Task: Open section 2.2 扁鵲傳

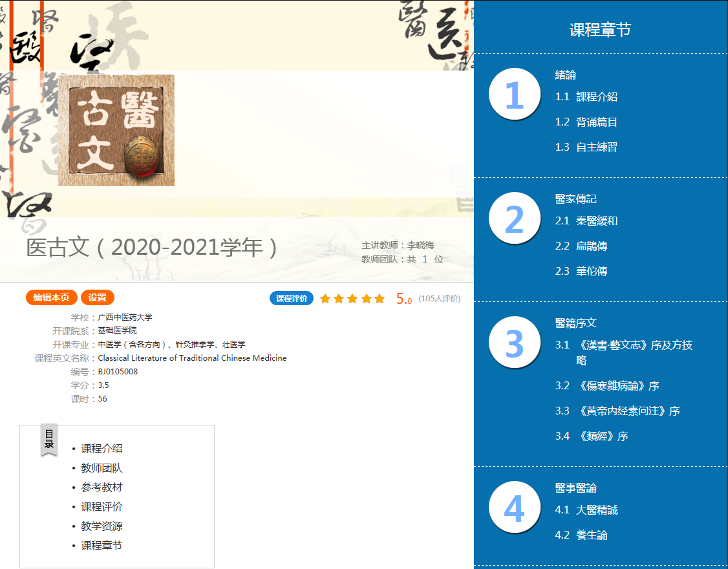Action: (x=581, y=246)
